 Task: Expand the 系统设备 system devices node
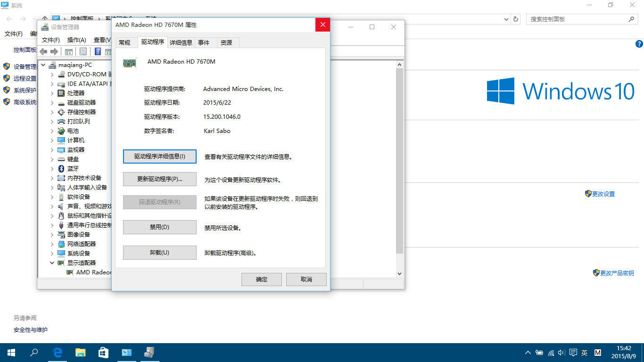(x=52, y=254)
